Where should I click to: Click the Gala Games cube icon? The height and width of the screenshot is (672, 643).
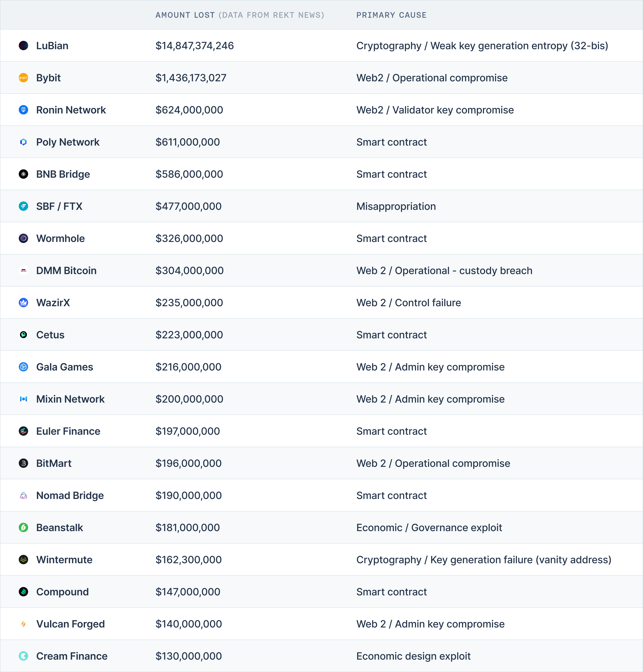(23, 367)
